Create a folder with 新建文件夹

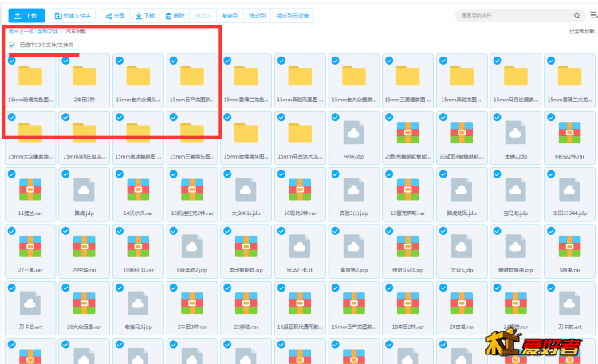[73, 16]
